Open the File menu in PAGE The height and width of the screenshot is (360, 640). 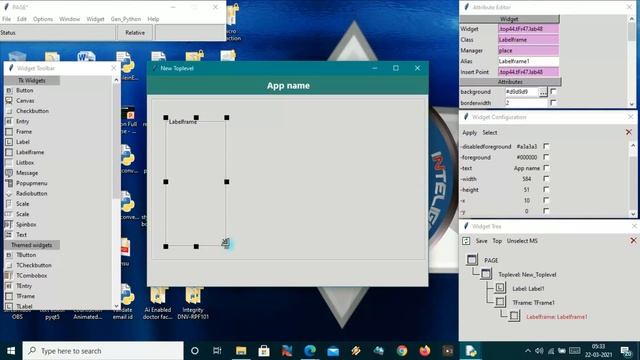[x=6, y=19]
